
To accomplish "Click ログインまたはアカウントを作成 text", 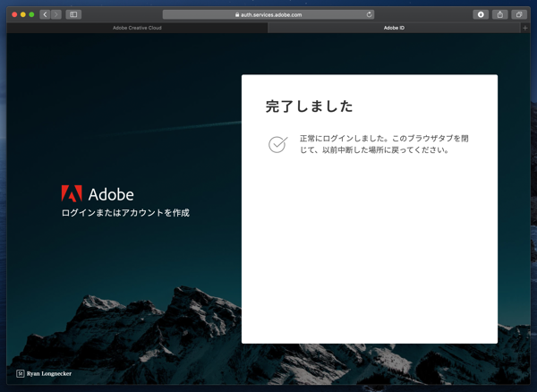I will pos(125,213).
